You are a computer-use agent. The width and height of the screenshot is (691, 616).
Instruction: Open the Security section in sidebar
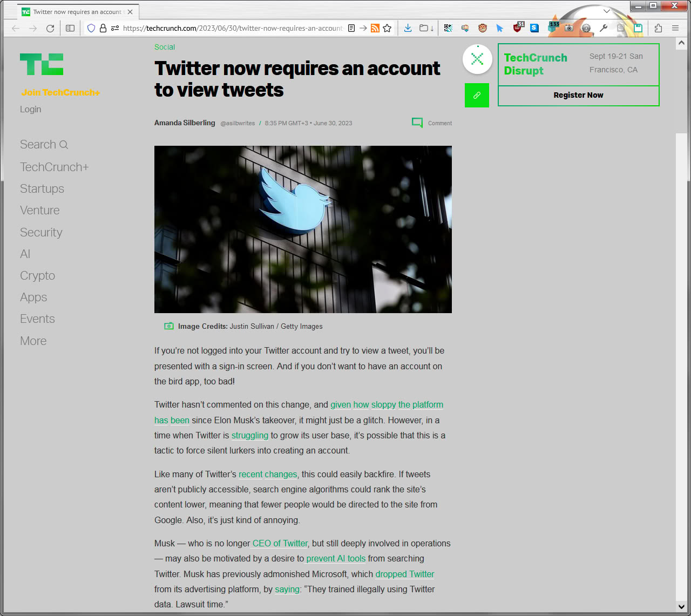(41, 232)
